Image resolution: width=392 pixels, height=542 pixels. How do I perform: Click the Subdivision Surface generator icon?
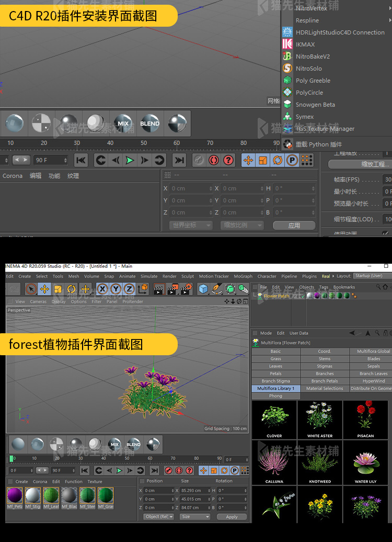pos(230,289)
